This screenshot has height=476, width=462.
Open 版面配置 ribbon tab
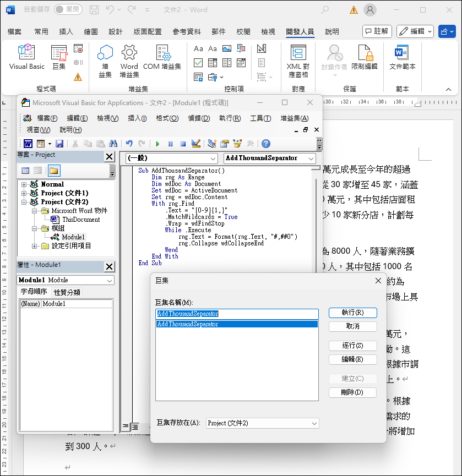tap(148, 31)
